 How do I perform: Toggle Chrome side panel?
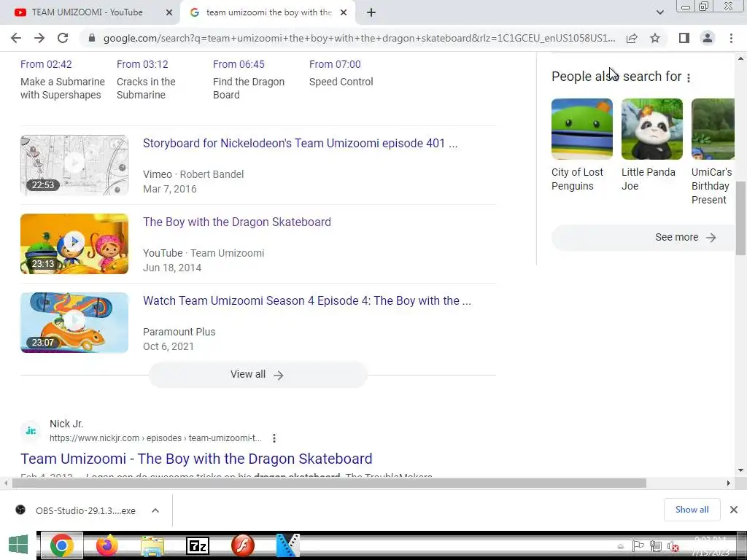click(x=684, y=38)
